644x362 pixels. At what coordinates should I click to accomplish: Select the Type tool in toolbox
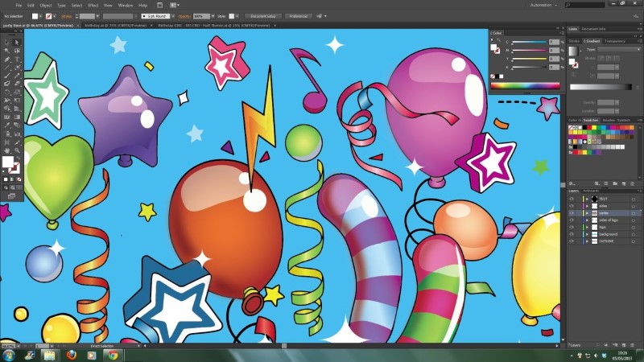[17, 60]
